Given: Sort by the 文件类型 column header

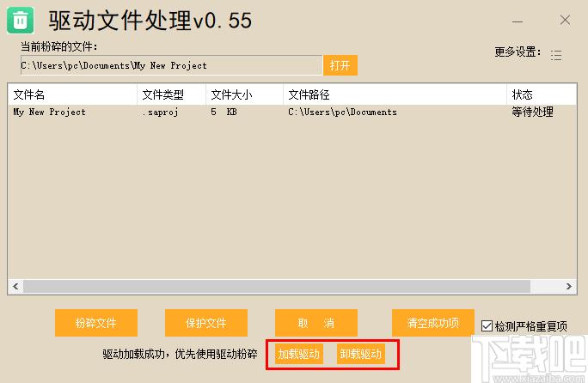Looking at the screenshot, I should coord(171,94).
